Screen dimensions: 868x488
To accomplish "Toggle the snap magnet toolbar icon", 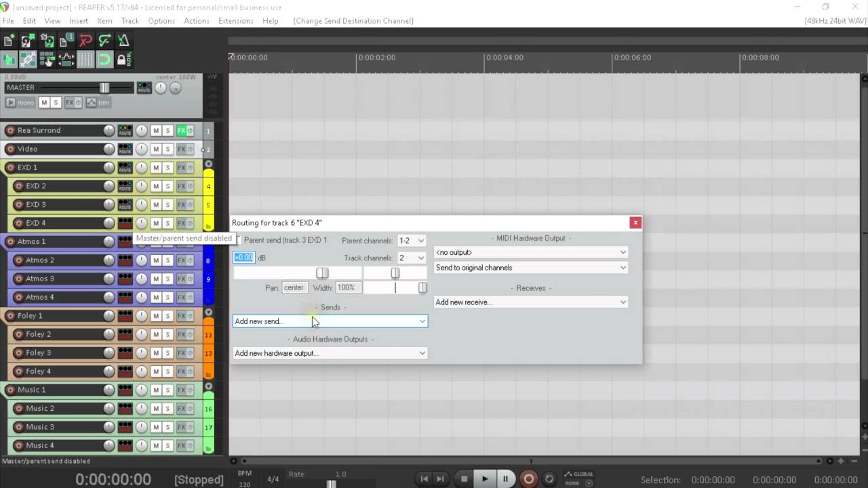I will click(104, 60).
